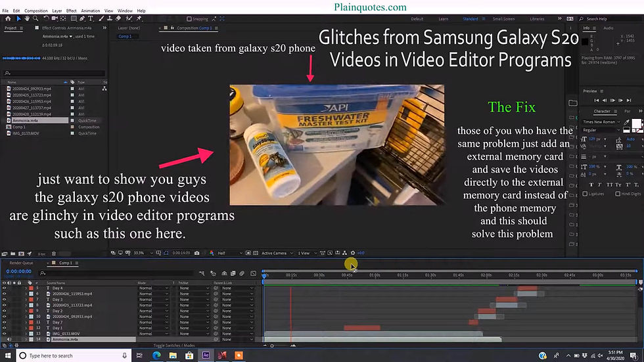This screenshot has height=362, width=644.
Task: Select the Pan Behind anchor point tool
Action: [63, 18]
